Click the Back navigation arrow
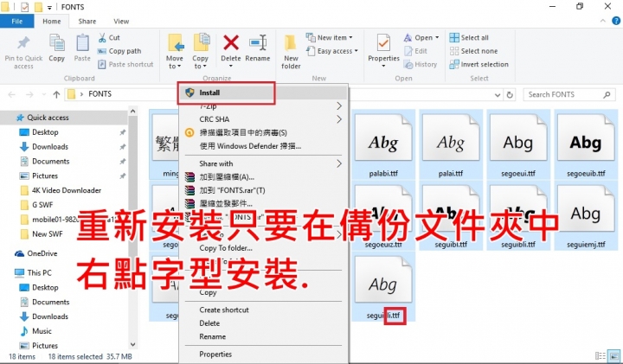 (12, 94)
